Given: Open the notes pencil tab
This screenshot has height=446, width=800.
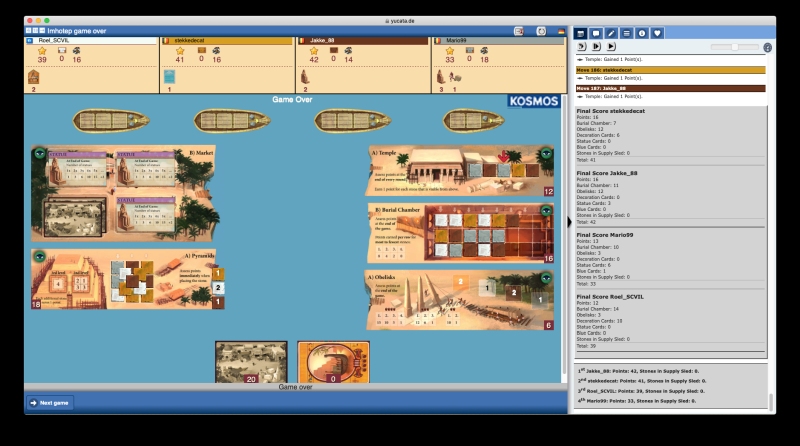Looking at the screenshot, I should (611, 33).
